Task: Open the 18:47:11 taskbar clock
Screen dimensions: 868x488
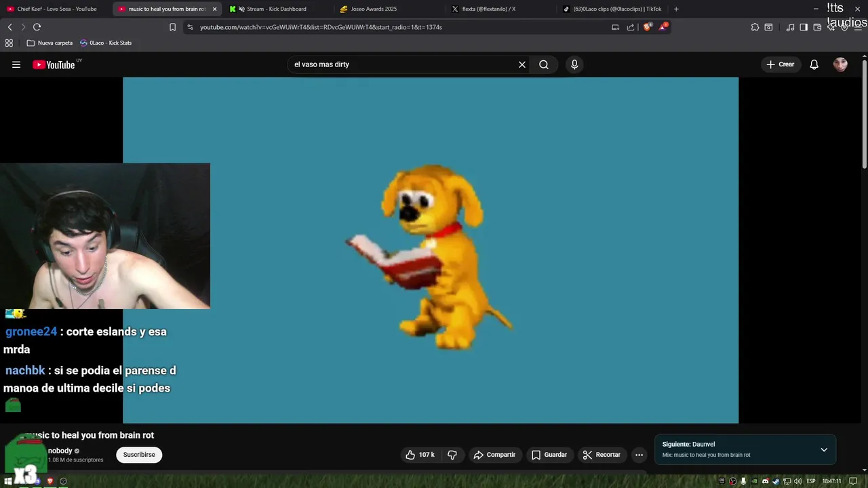Action: (x=832, y=481)
